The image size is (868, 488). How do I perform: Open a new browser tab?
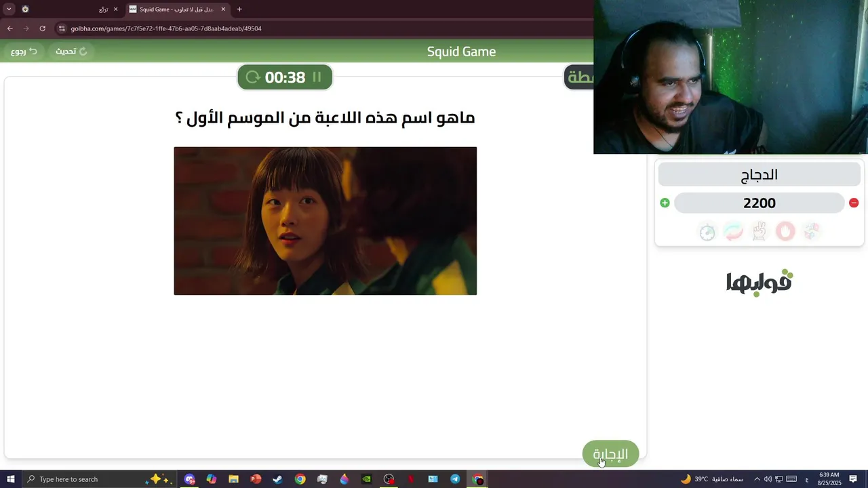tap(239, 9)
